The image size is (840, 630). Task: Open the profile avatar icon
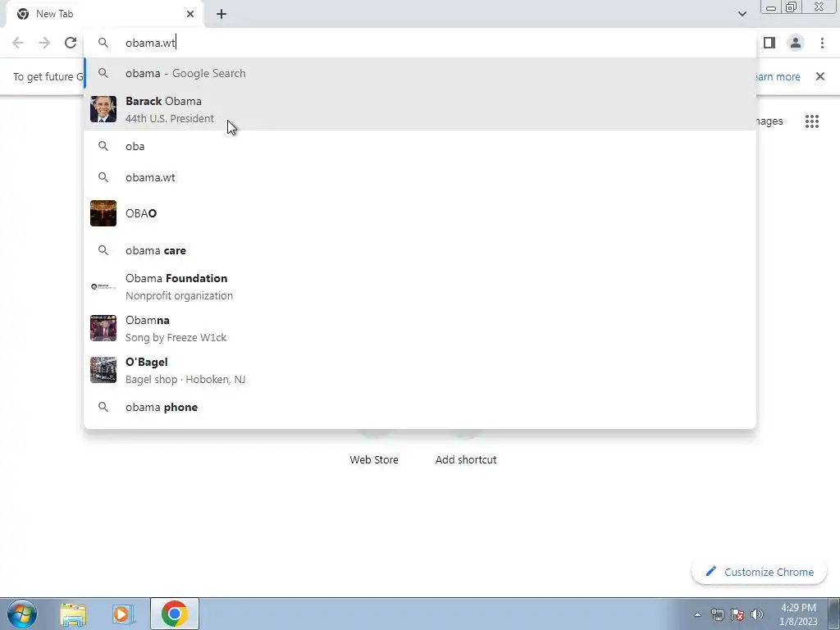pos(796,43)
